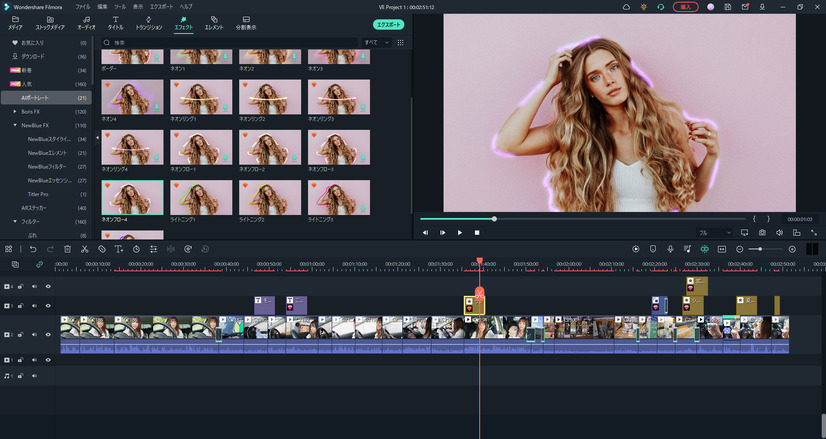
Task: Switch to the トランジション tab
Action: pyautogui.click(x=149, y=23)
